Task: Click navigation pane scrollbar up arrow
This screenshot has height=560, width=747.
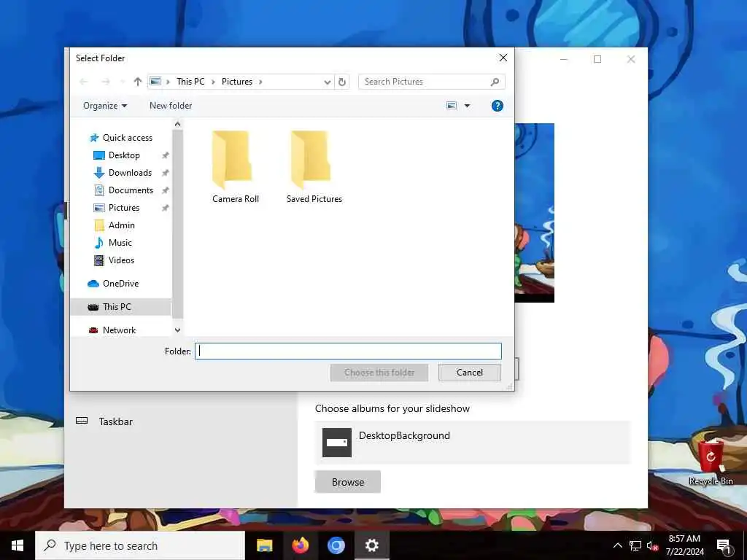Action: pos(177,124)
